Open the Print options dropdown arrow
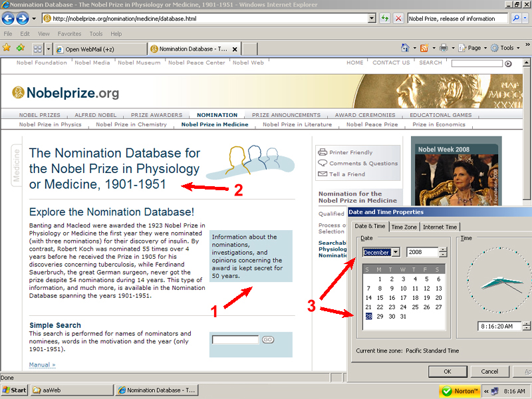This screenshot has height=399, width=532. pos(453,48)
